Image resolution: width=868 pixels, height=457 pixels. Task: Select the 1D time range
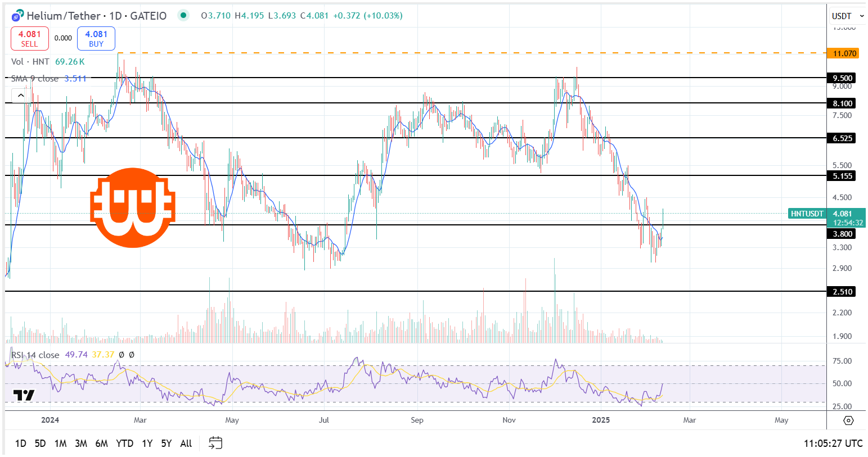pos(21,444)
